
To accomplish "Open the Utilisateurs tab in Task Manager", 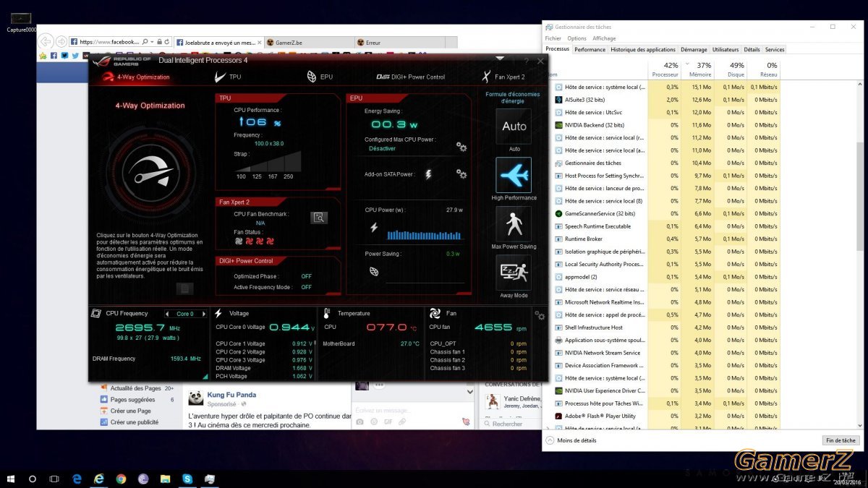I will point(726,50).
